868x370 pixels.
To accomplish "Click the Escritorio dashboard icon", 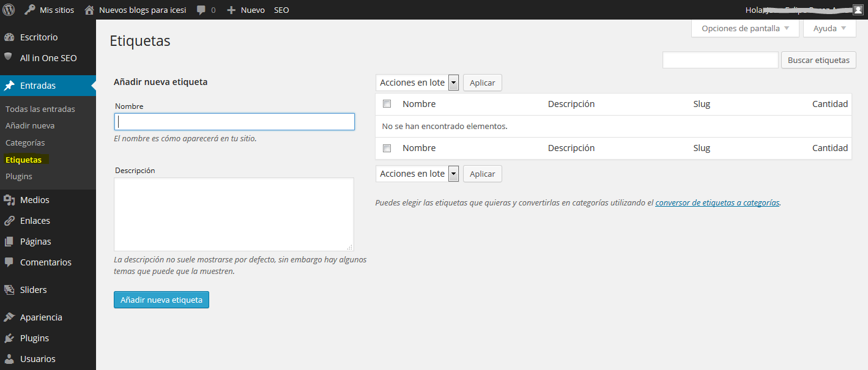I will 9,37.
